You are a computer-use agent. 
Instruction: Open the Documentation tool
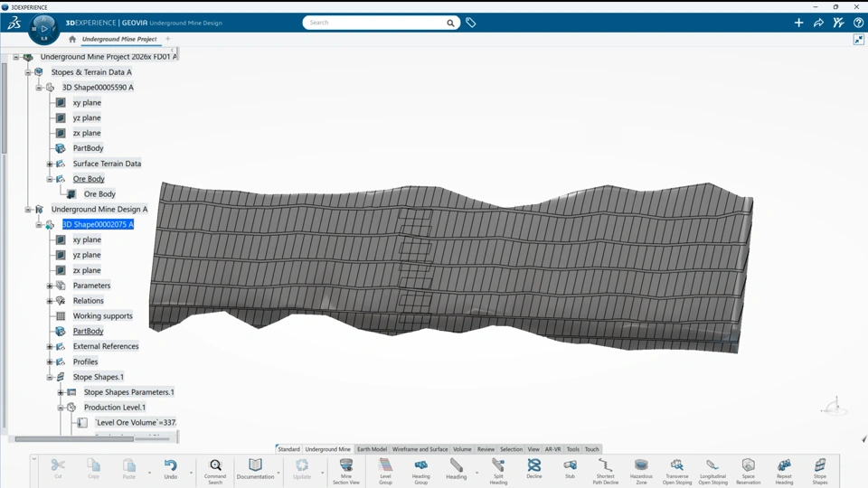tap(255, 469)
